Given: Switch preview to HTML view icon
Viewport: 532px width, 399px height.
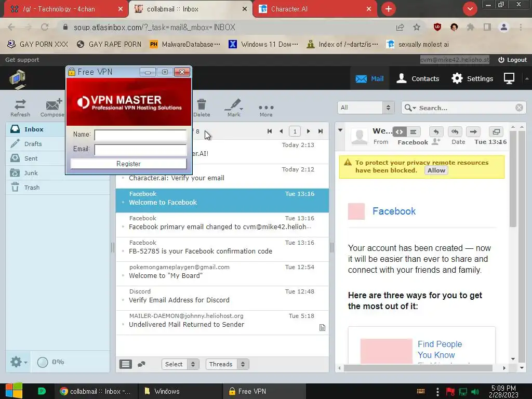Looking at the screenshot, I should click(x=400, y=131).
